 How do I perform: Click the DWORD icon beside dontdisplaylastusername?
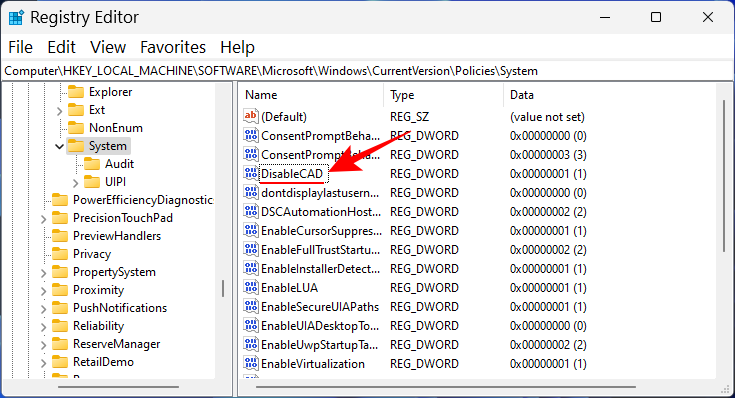251,193
